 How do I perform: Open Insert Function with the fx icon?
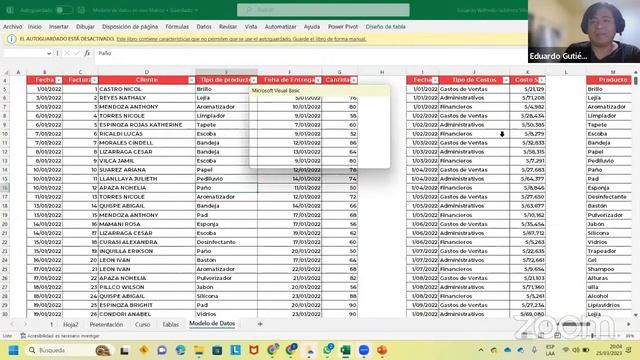(x=87, y=53)
